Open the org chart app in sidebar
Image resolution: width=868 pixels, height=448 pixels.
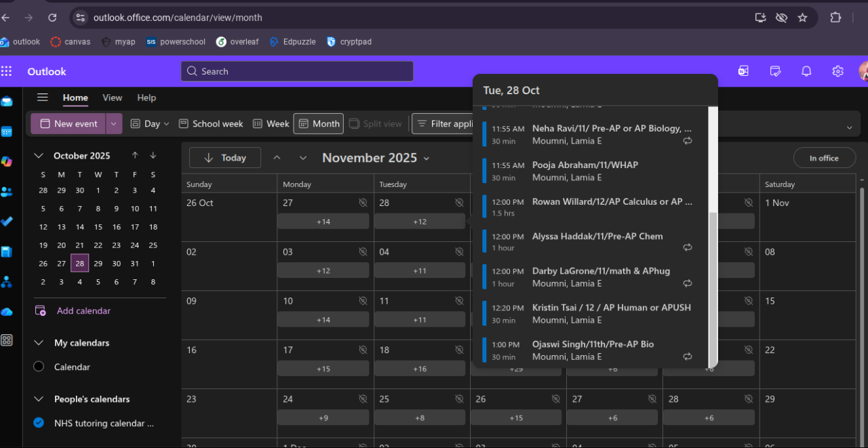pos(7,281)
